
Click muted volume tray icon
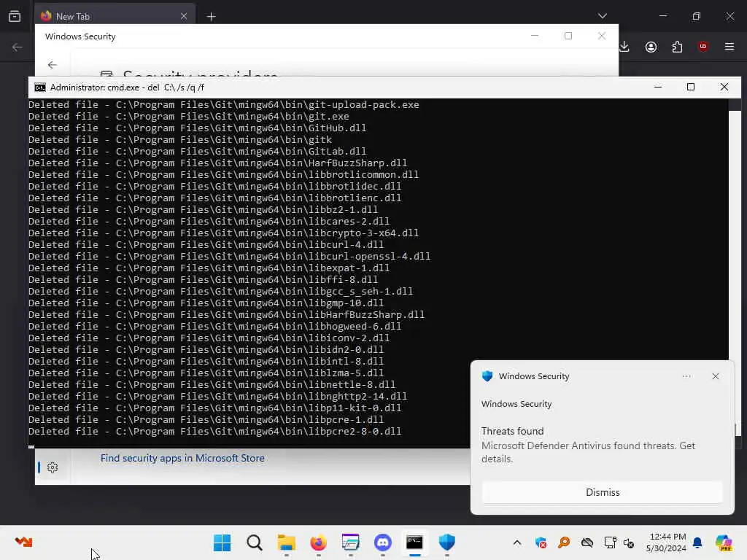[x=628, y=542]
